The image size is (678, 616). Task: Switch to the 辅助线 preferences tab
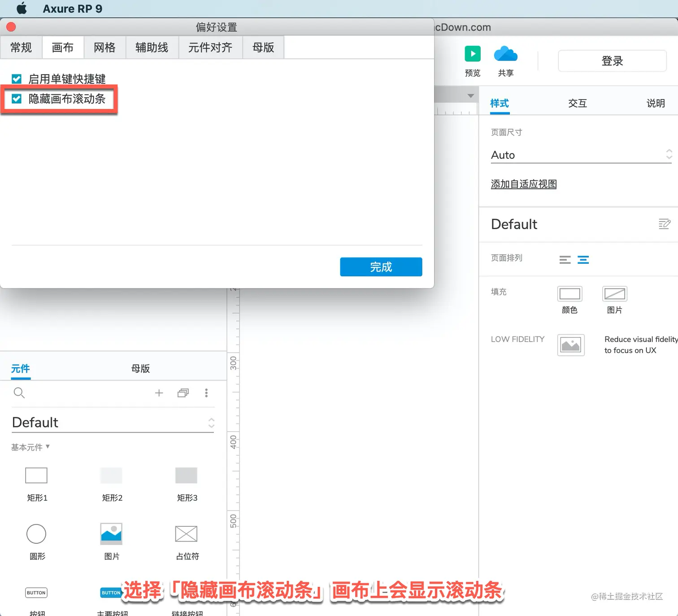[152, 48]
